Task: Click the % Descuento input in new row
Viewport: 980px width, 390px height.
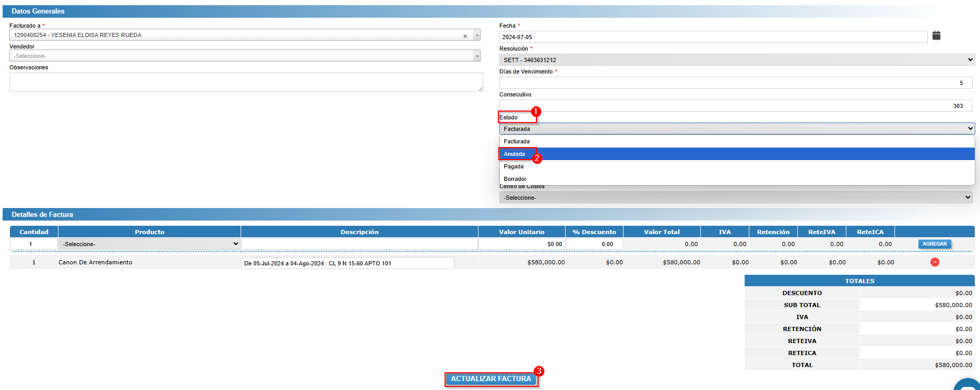Action: (x=594, y=244)
